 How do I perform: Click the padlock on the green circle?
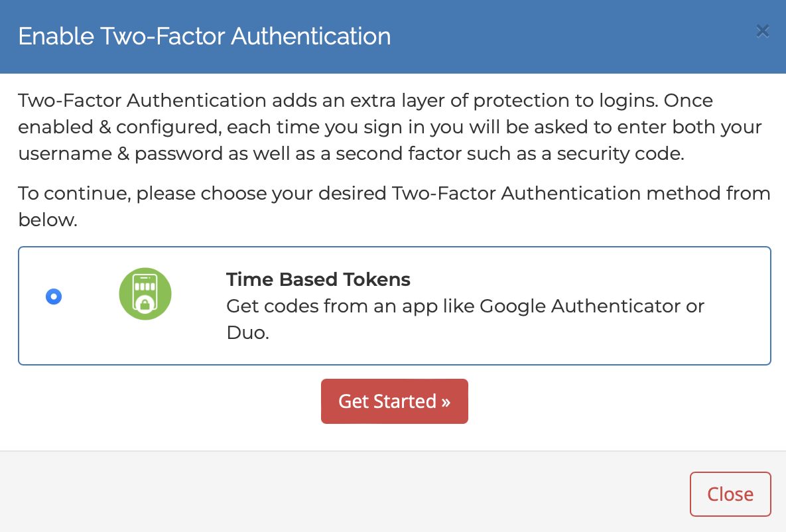pyautogui.click(x=145, y=303)
